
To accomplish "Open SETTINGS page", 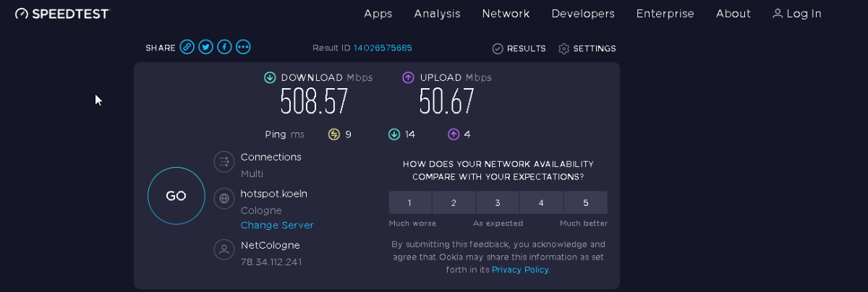I will (587, 48).
